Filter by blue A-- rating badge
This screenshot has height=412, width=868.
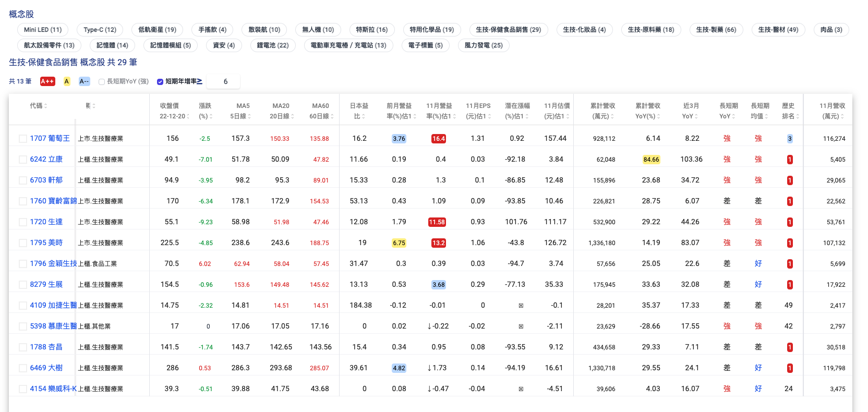click(85, 81)
